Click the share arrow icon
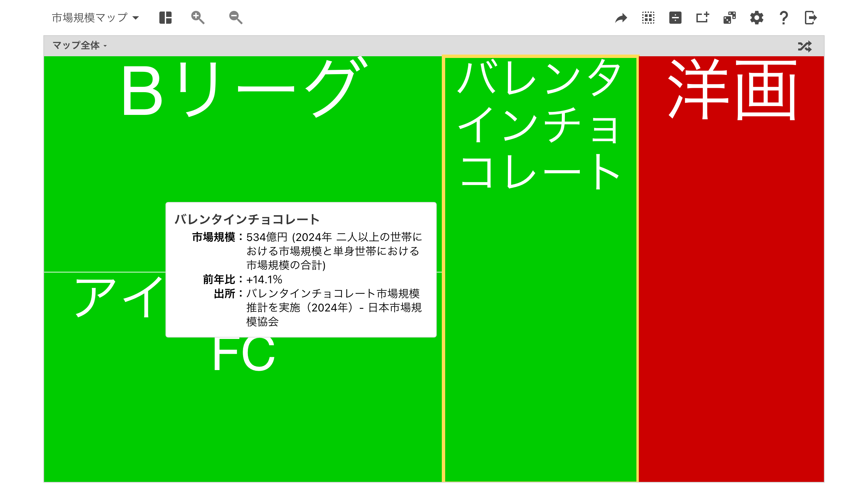868x488 pixels. [x=621, y=18]
